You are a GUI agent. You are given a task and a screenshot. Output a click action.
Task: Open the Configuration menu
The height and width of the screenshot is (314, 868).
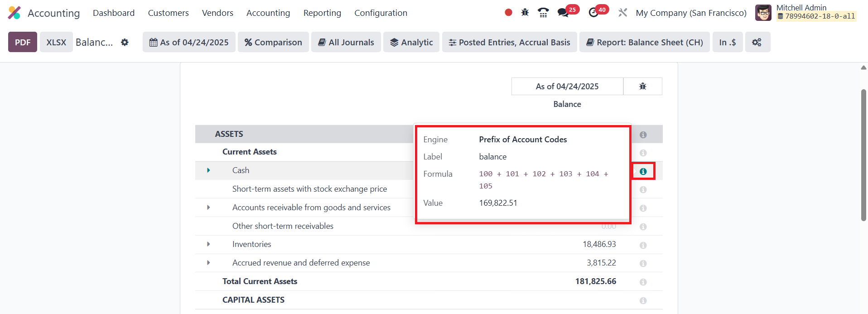coord(381,13)
